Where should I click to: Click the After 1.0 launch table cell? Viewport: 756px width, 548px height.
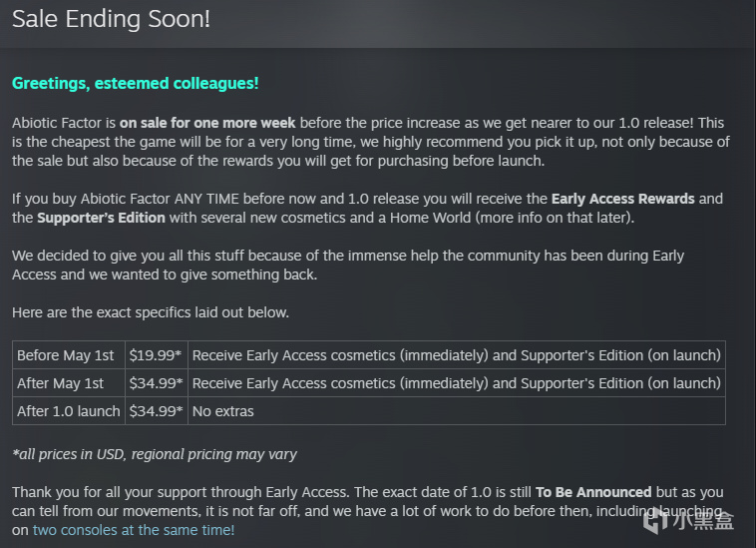click(69, 411)
